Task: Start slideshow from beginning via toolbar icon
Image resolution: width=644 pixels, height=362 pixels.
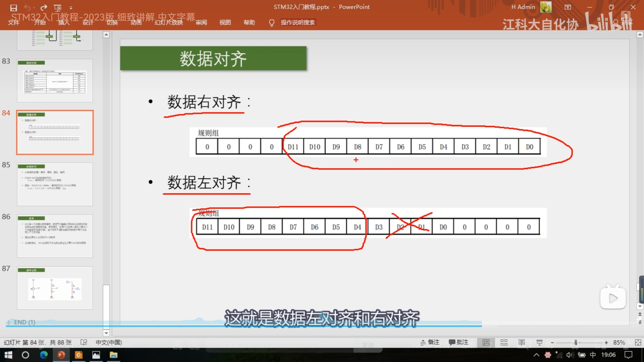Action: click(x=58, y=8)
